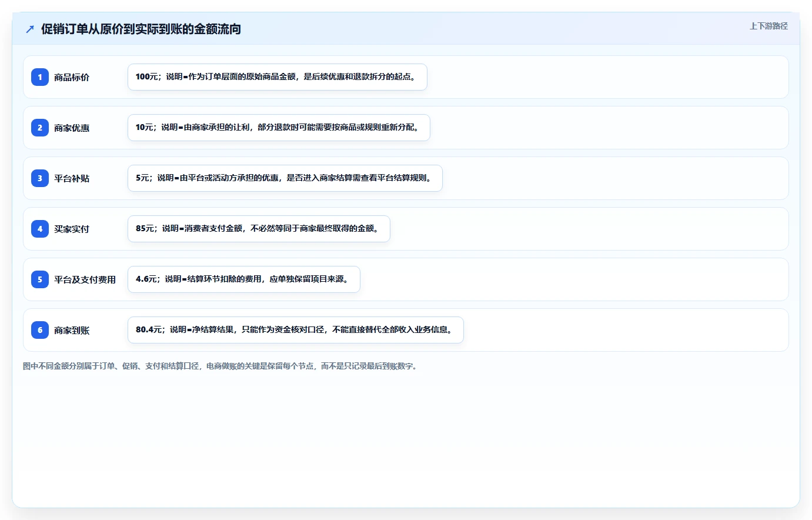This screenshot has height=520, width=812.
Task: Select the 商品标价 label
Action: coord(72,77)
